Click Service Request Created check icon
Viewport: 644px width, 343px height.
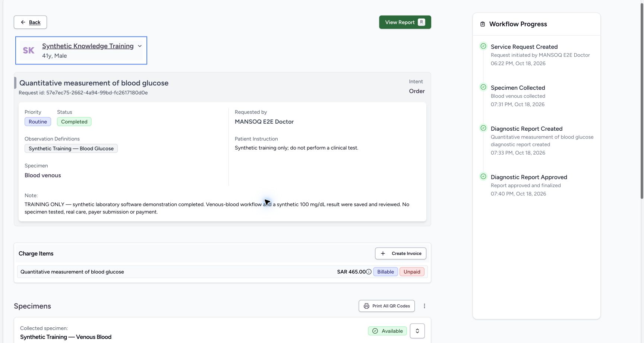tap(483, 46)
